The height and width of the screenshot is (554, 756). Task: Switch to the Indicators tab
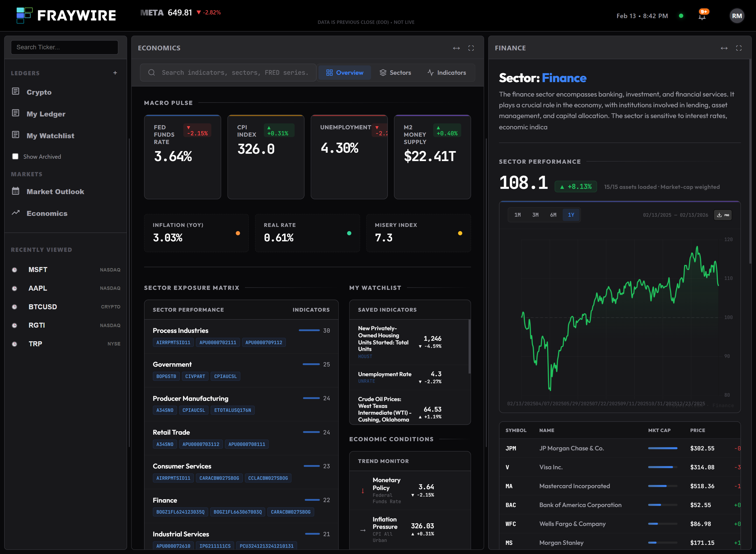tap(447, 73)
